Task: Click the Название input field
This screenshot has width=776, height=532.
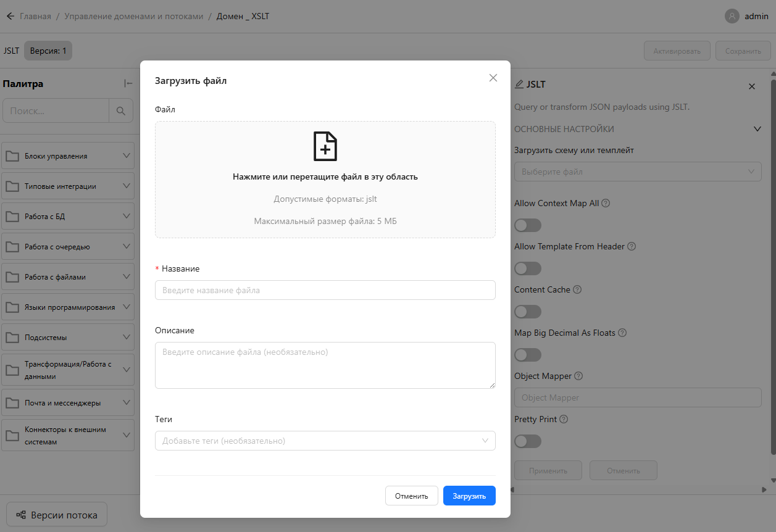Action: [x=325, y=290]
